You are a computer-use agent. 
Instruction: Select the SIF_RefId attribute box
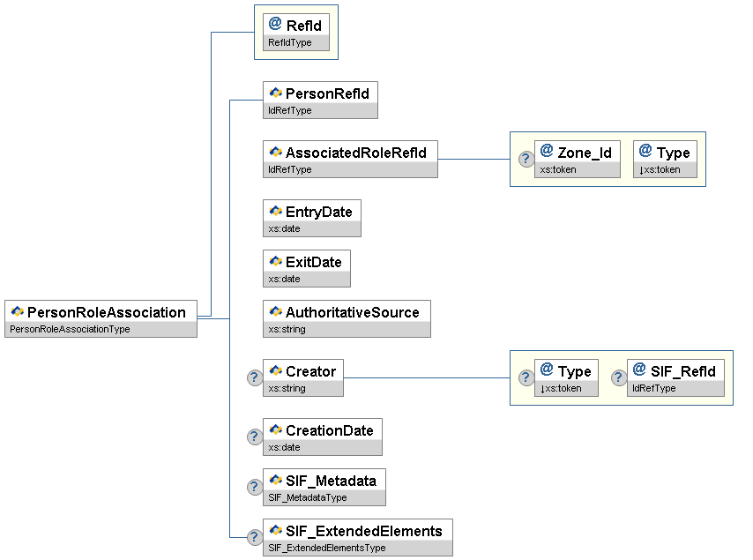pyautogui.click(x=675, y=377)
